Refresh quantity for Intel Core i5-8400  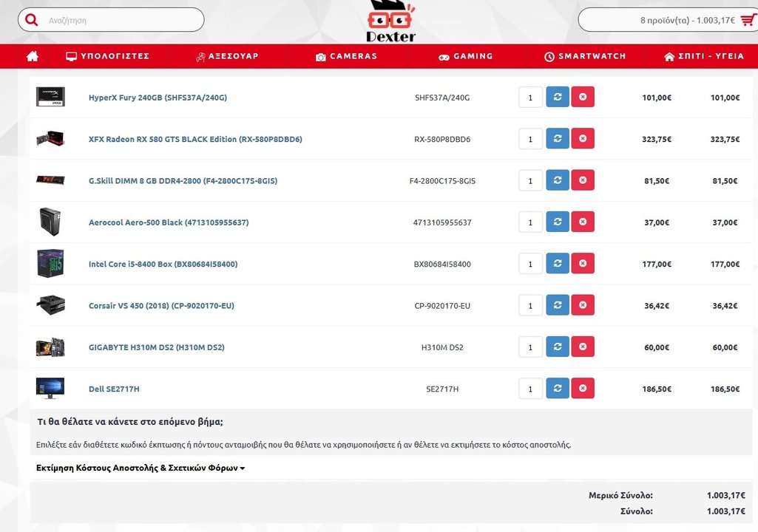tap(558, 263)
